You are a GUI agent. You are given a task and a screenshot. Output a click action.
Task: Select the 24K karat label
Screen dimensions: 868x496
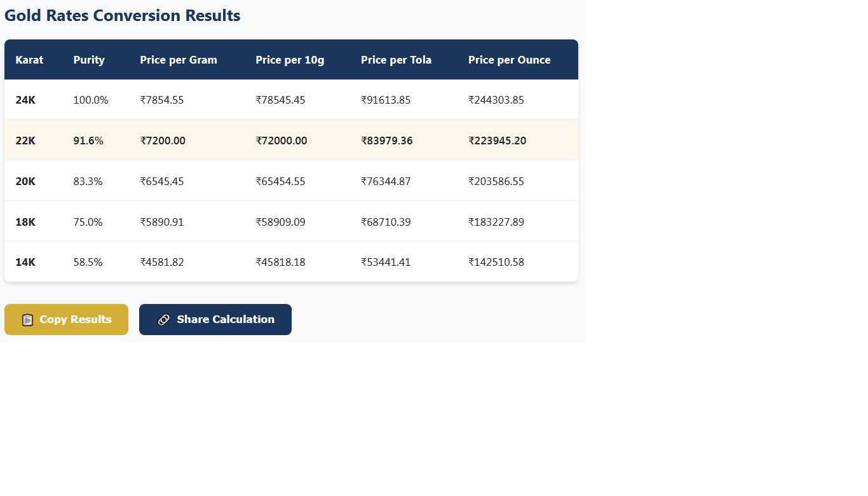click(x=25, y=100)
